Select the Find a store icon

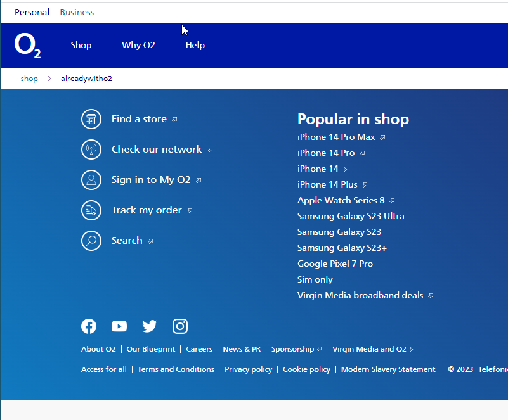91,118
